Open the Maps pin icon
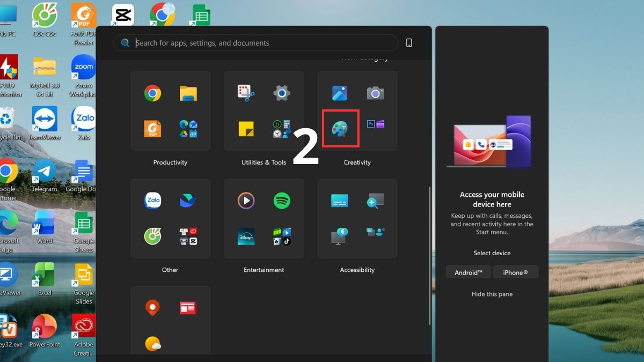644x362 pixels. (x=152, y=307)
